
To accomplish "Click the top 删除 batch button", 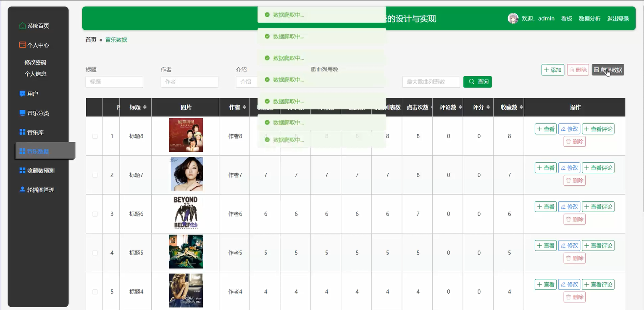I will click(x=578, y=70).
